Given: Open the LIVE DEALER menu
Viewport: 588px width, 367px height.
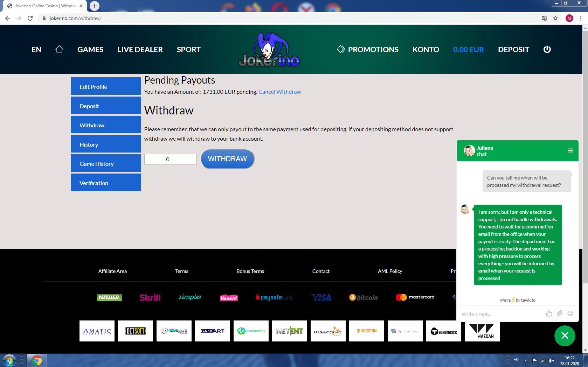Looking at the screenshot, I should [x=140, y=49].
